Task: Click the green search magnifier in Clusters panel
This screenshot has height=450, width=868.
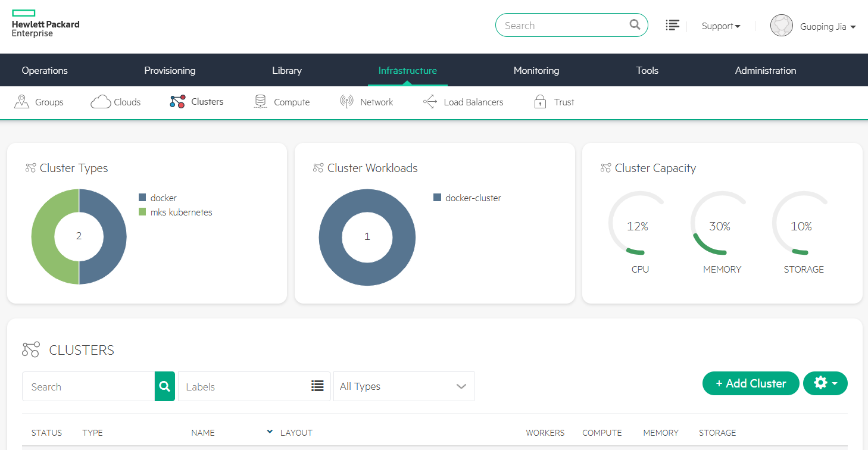Action: click(164, 386)
